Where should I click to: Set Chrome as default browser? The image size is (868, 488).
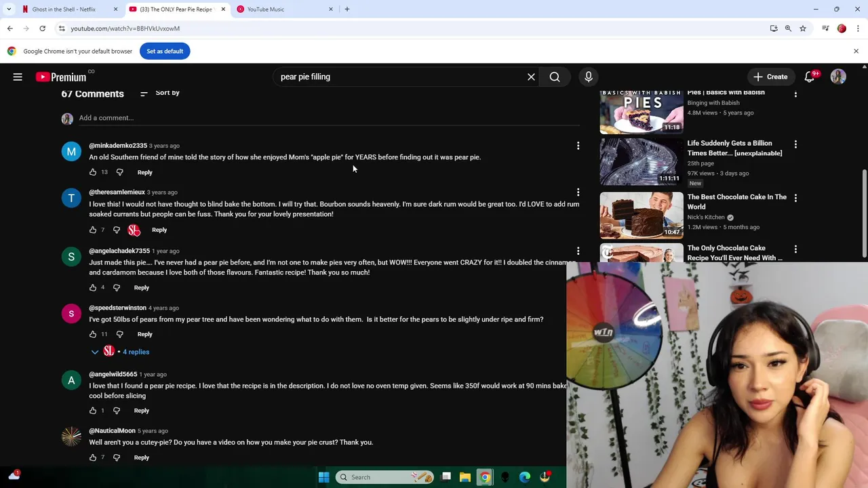pyautogui.click(x=165, y=51)
